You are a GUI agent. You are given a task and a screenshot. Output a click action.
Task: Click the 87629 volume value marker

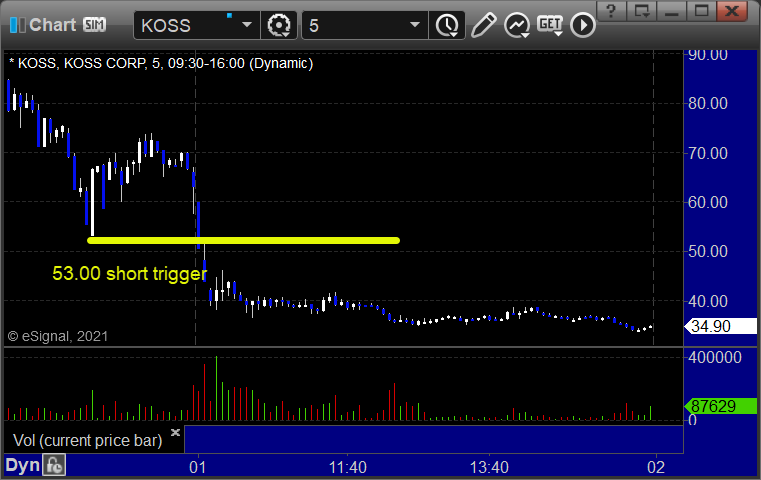click(720, 406)
